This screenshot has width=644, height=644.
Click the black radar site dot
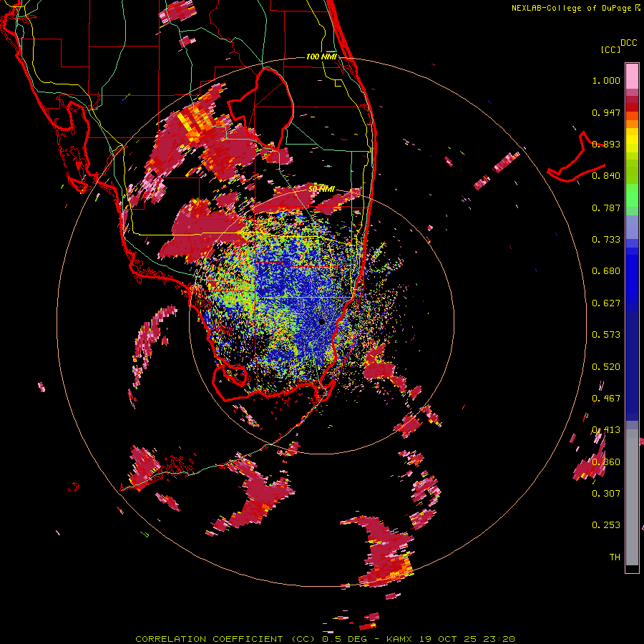(322, 321)
